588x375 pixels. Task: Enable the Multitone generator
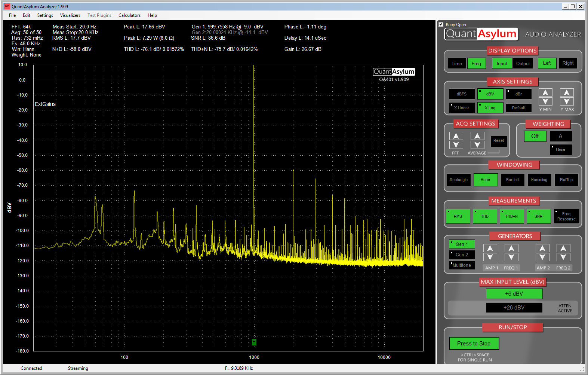(462, 265)
